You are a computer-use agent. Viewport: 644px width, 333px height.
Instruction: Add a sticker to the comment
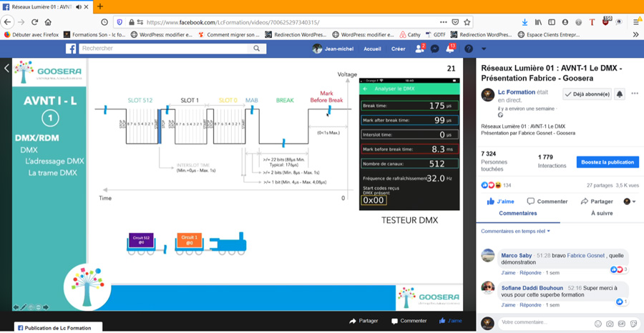(633, 323)
